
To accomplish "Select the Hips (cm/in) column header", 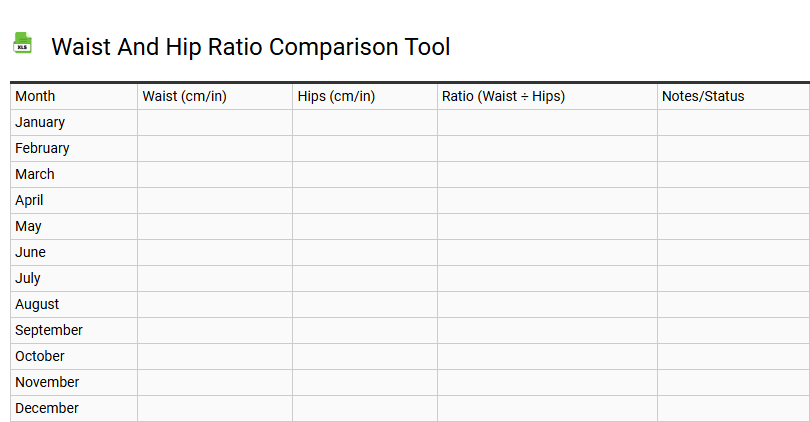I will 365,97.
